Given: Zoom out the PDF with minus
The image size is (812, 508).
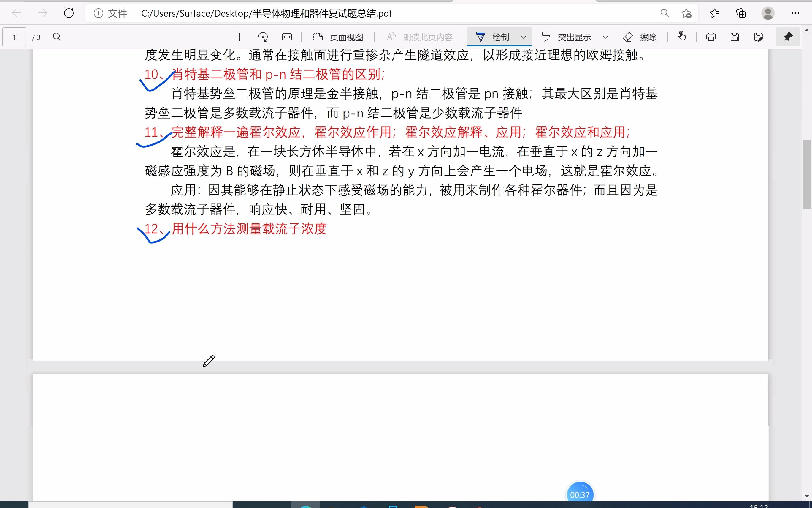Looking at the screenshot, I should coord(215,37).
